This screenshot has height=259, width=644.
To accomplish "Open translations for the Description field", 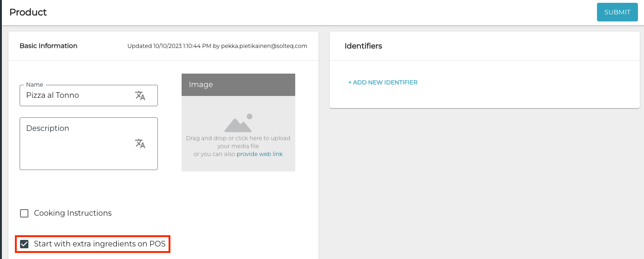I will [140, 143].
